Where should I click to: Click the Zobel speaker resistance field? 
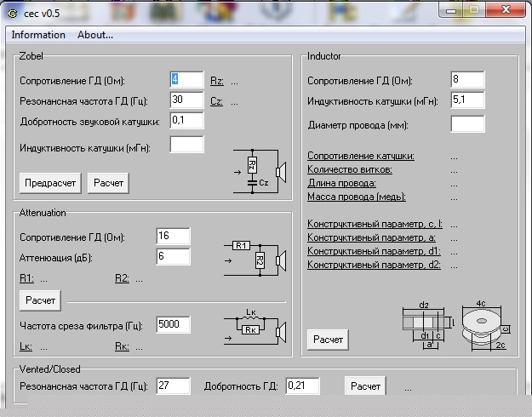pos(186,79)
